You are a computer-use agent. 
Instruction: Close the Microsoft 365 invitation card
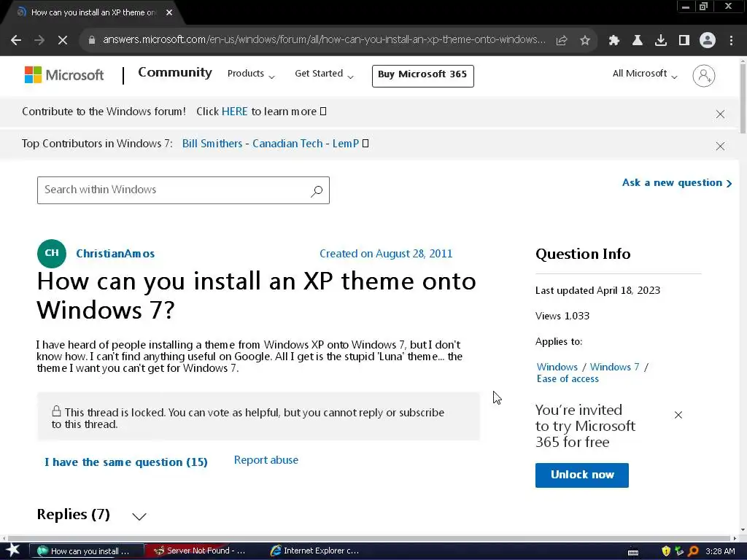click(x=678, y=415)
